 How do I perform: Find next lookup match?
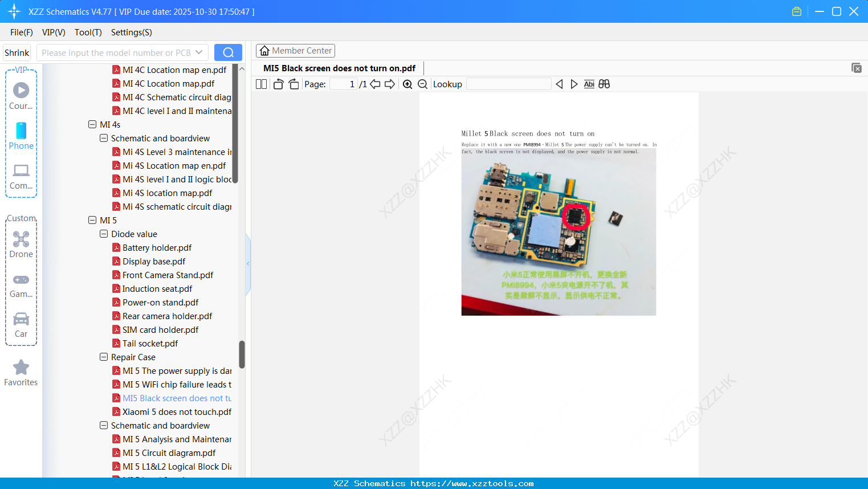574,84
